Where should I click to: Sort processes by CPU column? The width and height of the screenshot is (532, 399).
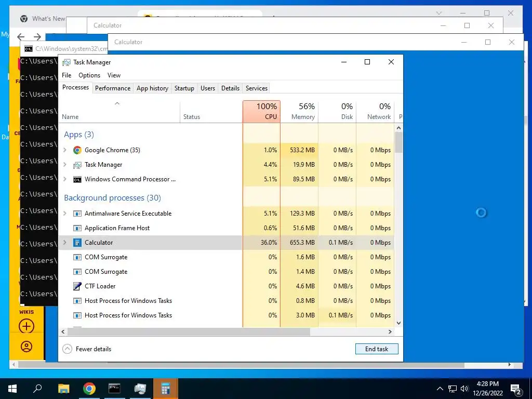pos(262,112)
